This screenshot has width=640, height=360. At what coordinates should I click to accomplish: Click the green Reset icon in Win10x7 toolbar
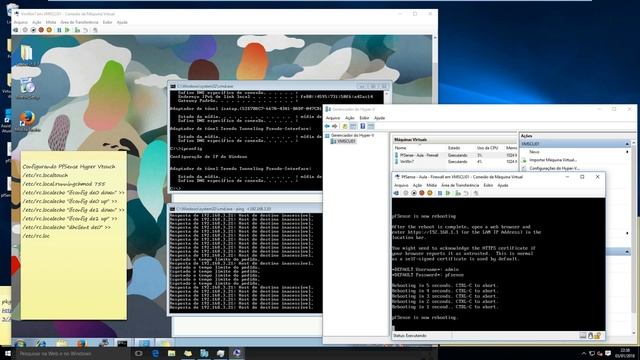67,30
